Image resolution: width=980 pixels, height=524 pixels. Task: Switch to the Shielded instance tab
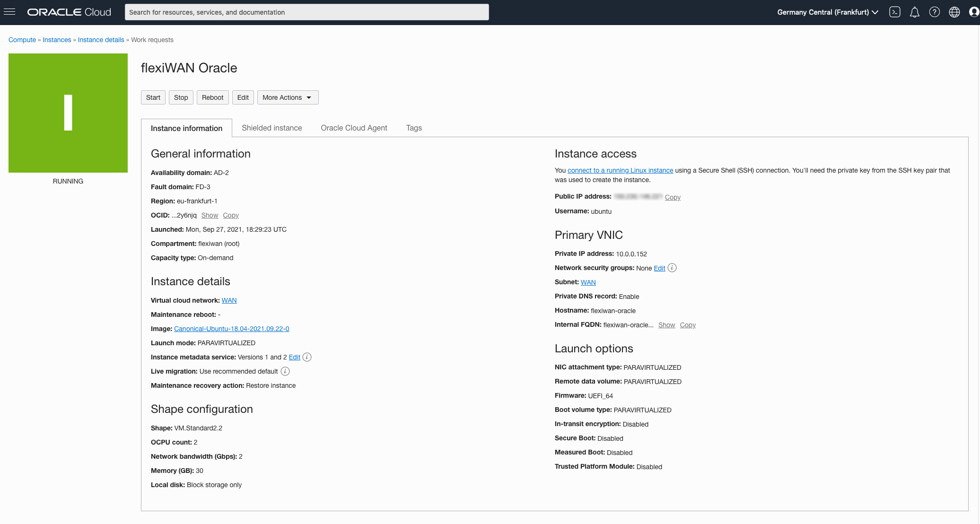point(271,128)
